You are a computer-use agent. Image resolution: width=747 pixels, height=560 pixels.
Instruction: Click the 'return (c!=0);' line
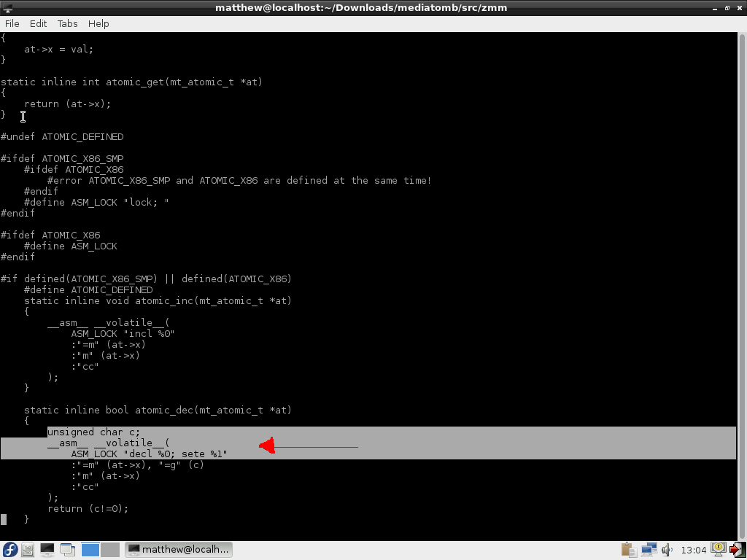point(88,508)
